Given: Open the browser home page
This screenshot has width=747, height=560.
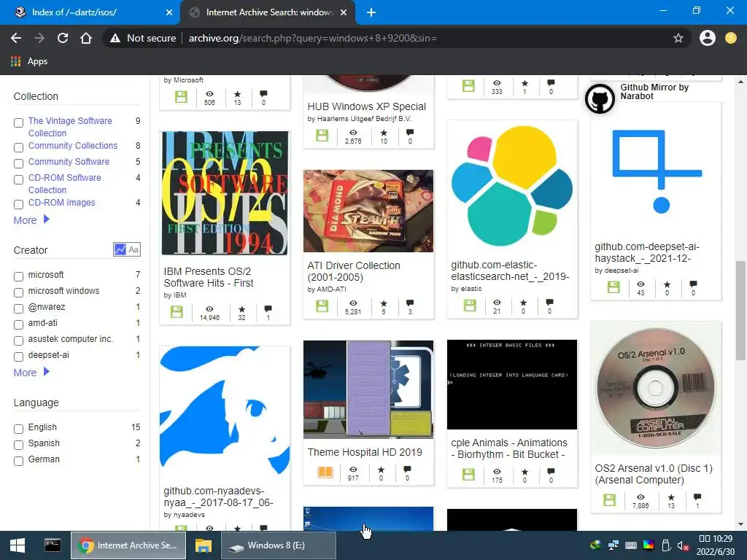Looking at the screenshot, I should pyautogui.click(x=86, y=38).
